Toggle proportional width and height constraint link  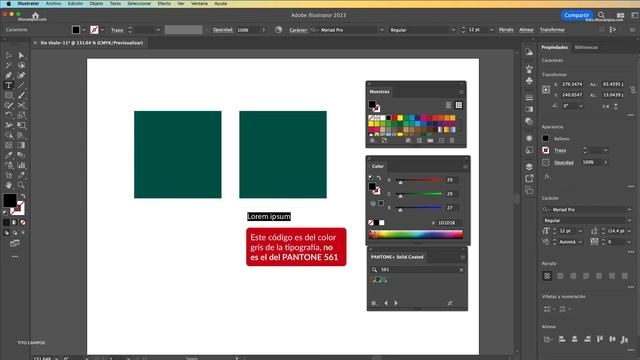tap(633, 90)
